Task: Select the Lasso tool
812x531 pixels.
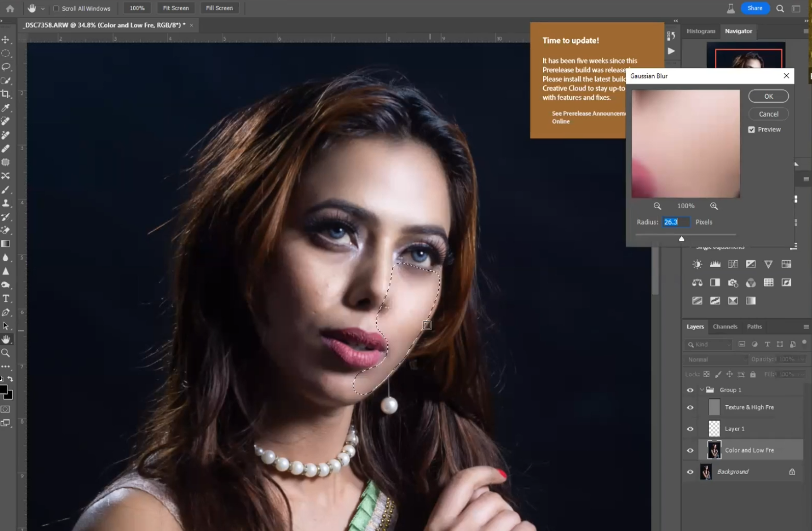Action: click(6, 67)
